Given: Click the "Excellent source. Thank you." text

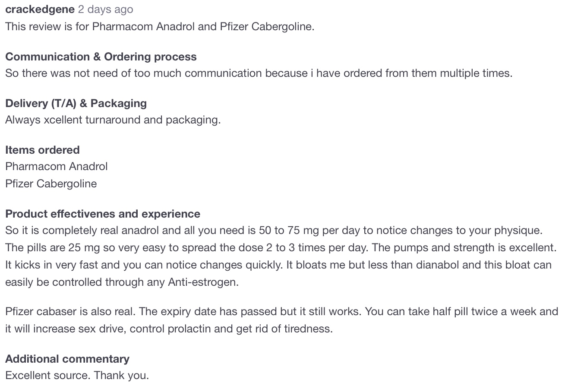Looking at the screenshot, I should [77, 375].
